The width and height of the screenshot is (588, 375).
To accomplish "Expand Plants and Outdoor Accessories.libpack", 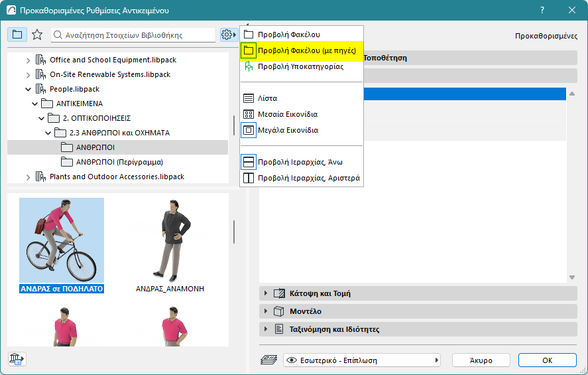I will point(28,177).
